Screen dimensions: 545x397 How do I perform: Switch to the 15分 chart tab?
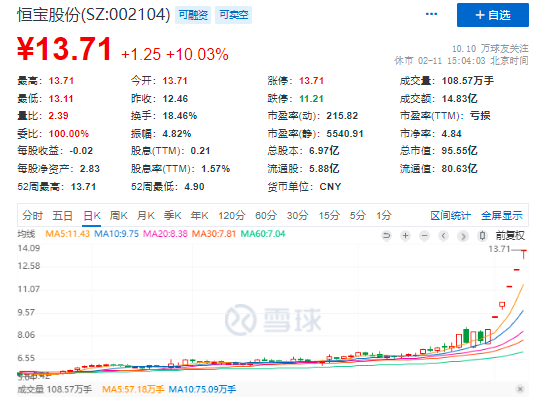pyautogui.click(x=329, y=216)
